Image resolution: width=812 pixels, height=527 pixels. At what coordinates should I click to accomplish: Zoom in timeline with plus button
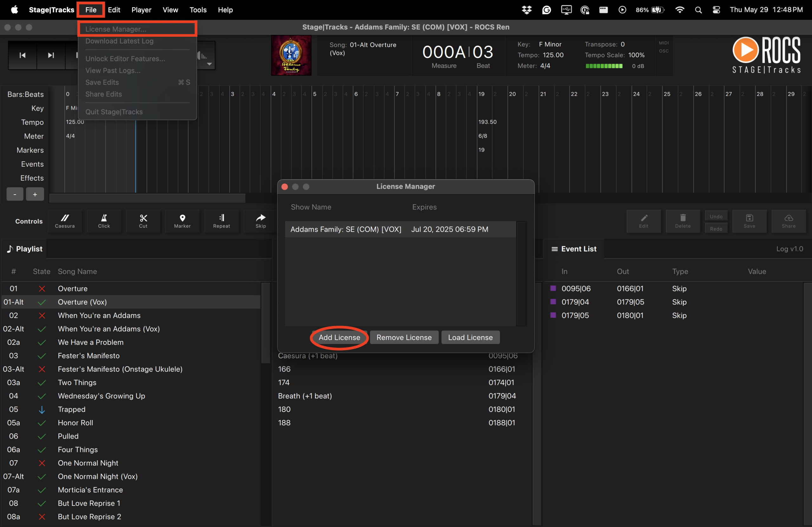coord(35,194)
